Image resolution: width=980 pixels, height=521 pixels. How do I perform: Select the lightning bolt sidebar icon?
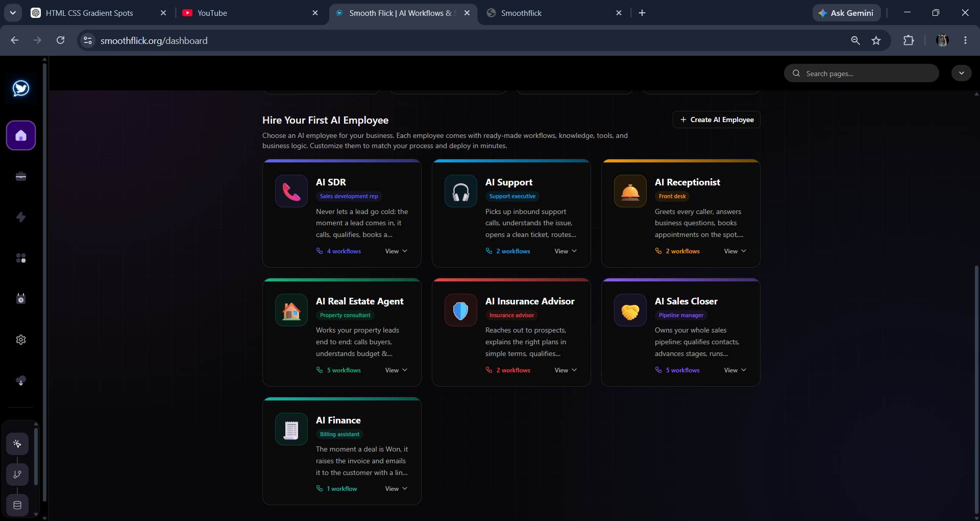21,217
